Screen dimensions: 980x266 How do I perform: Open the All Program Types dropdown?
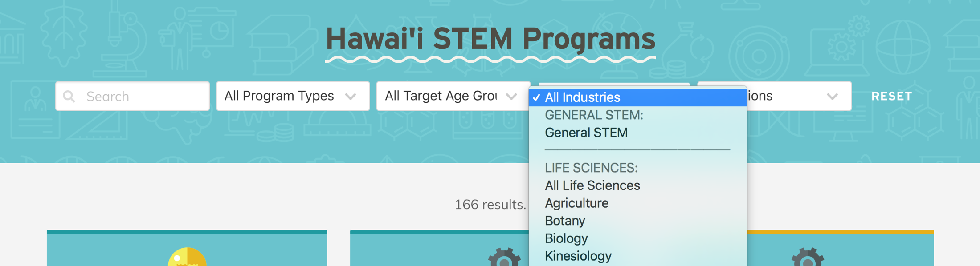[293, 96]
